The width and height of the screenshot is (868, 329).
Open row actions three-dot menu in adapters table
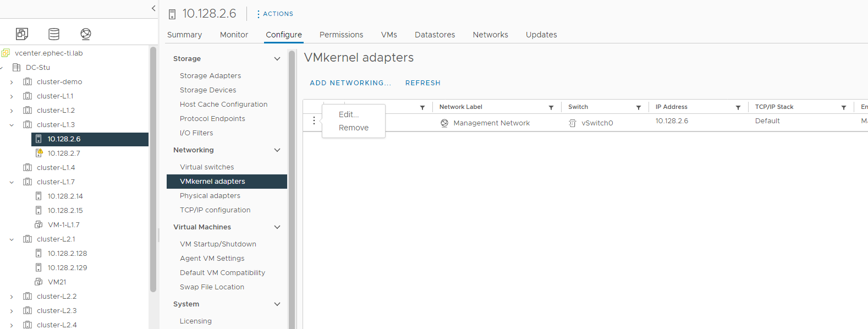pyautogui.click(x=314, y=120)
